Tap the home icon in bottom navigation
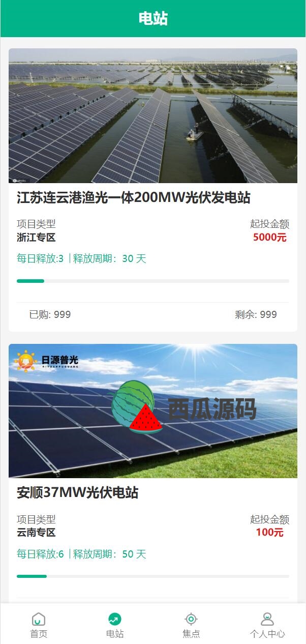Screen dimensions: 306x644 [39, 619]
